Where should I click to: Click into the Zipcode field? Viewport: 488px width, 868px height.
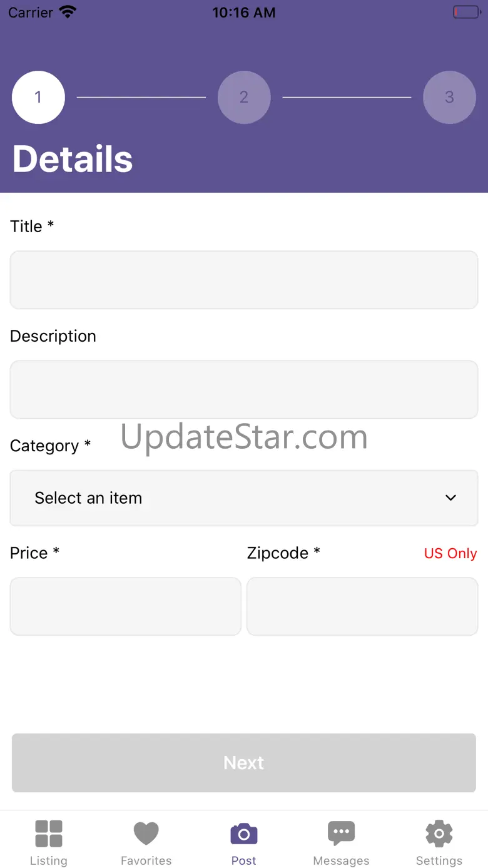point(362,606)
